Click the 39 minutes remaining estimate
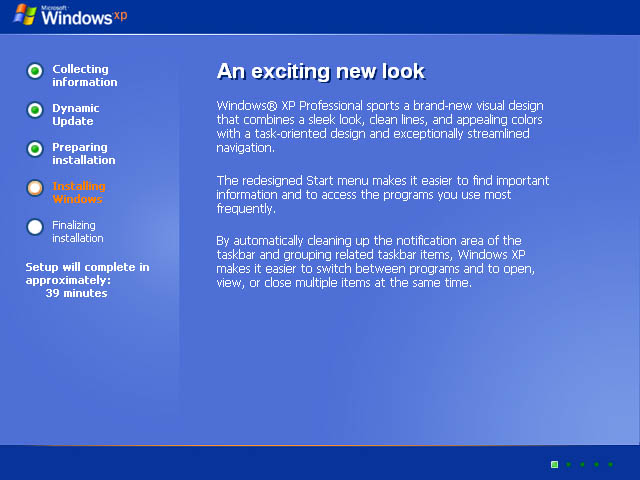 pyautogui.click(x=76, y=293)
